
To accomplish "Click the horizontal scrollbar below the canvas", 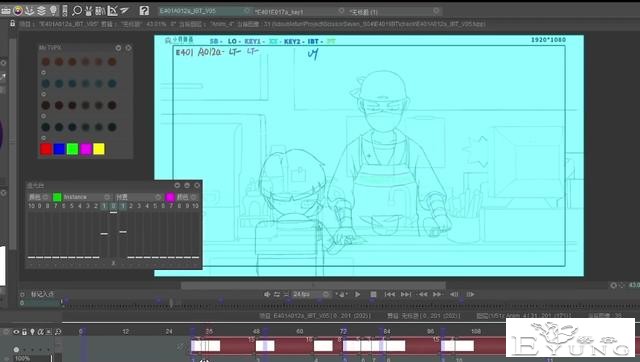I will (313, 285).
